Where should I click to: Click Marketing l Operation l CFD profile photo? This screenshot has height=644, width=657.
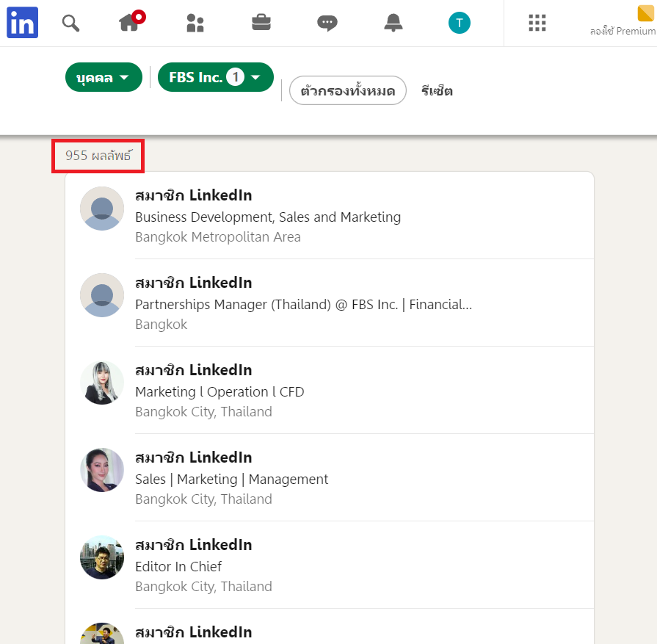pyautogui.click(x=102, y=383)
